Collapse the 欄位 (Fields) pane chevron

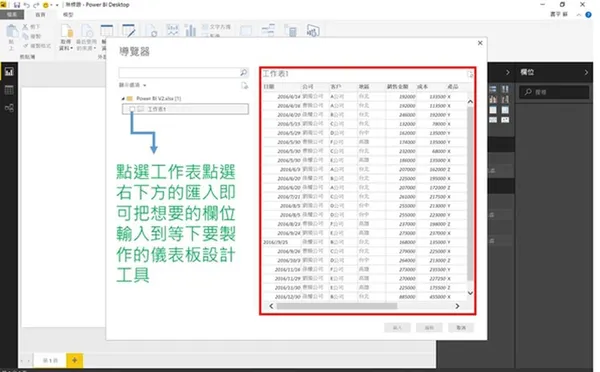click(x=586, y=72)
